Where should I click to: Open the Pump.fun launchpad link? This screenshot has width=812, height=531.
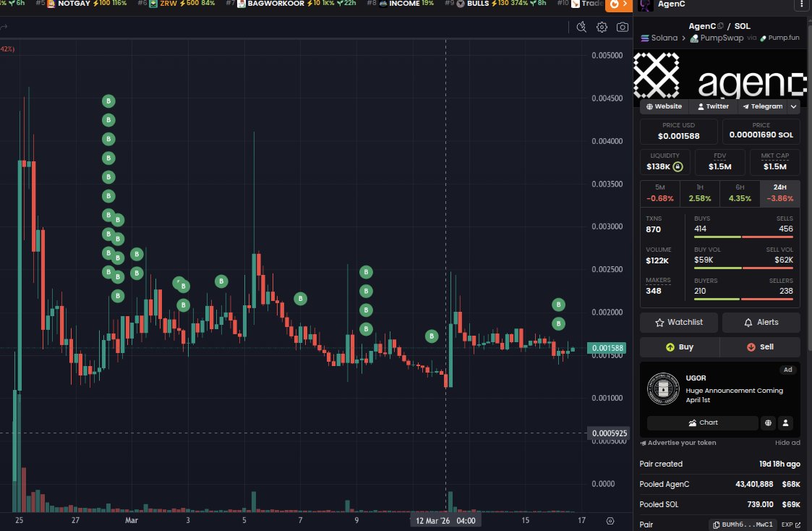780,38
